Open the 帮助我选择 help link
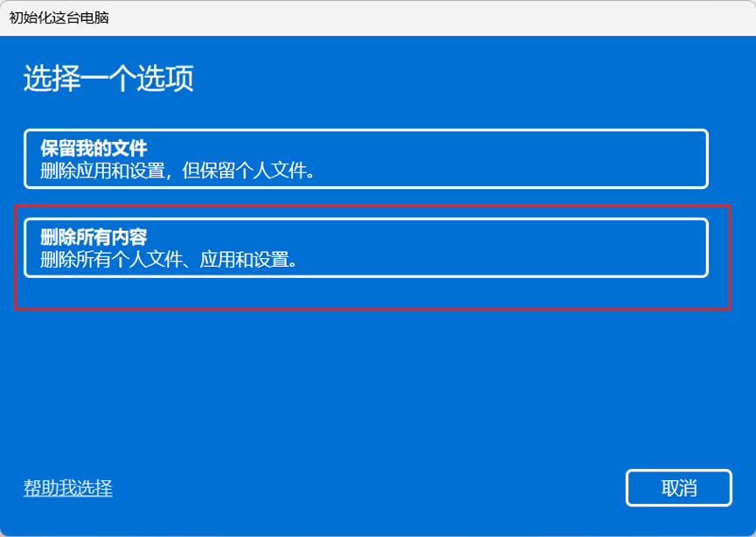Viewport: 756px width, 537px height. (68, 488)
